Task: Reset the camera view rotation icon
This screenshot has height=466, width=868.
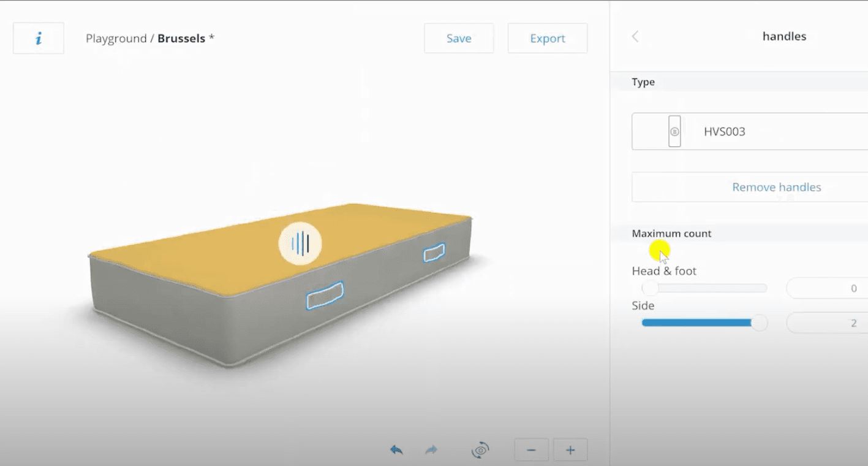Action: click(x=481, y=450)
